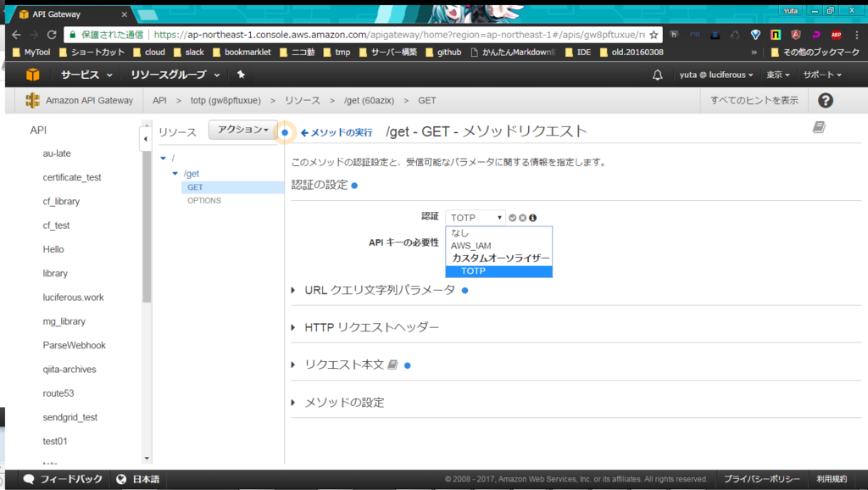Screen dimensions: 868x490
Task: Click the highlighted hint dot next to アクション
Action: (x=285, y=132)
